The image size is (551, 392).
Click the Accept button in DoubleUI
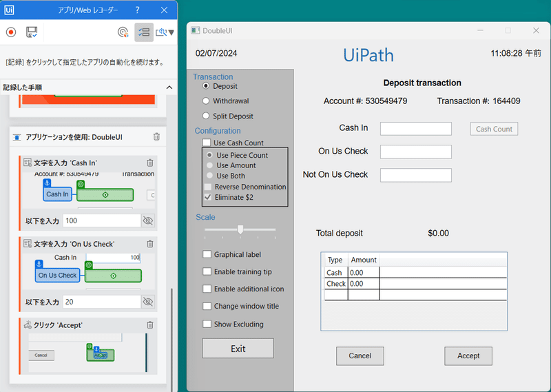[x=468, y=355]
